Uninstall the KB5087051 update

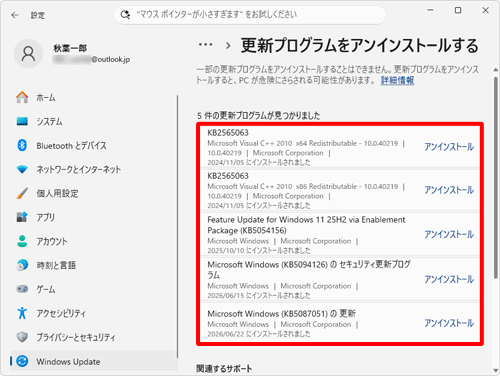449,323
